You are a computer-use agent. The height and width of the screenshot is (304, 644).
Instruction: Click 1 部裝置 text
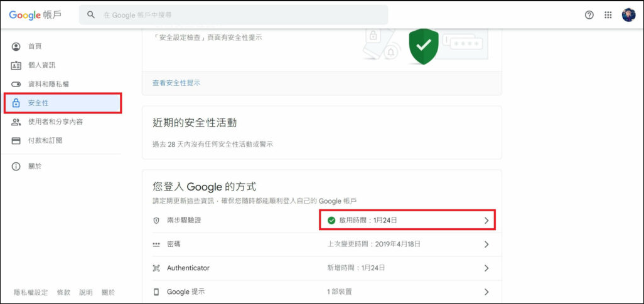(340, 292)
